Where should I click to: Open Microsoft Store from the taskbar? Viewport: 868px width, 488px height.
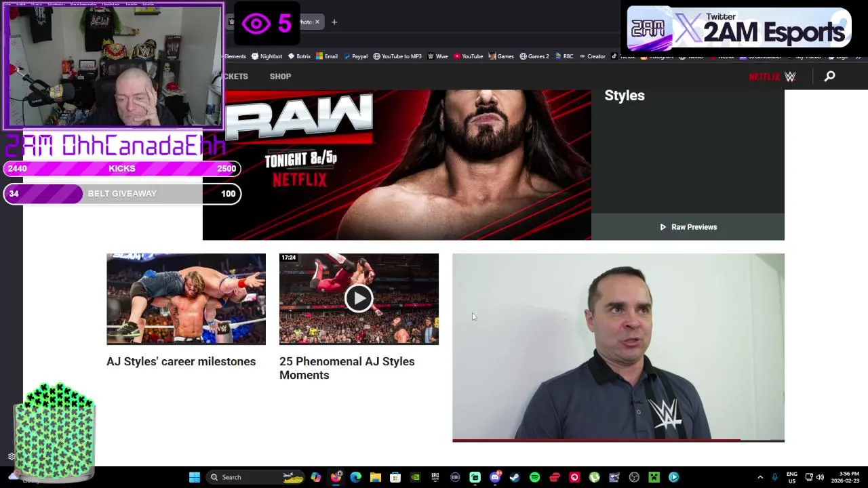[395, 477]
